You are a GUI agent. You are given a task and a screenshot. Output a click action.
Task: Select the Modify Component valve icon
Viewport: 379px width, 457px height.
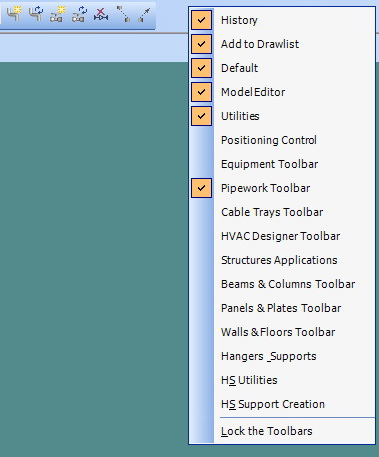(x=79, y=14)
